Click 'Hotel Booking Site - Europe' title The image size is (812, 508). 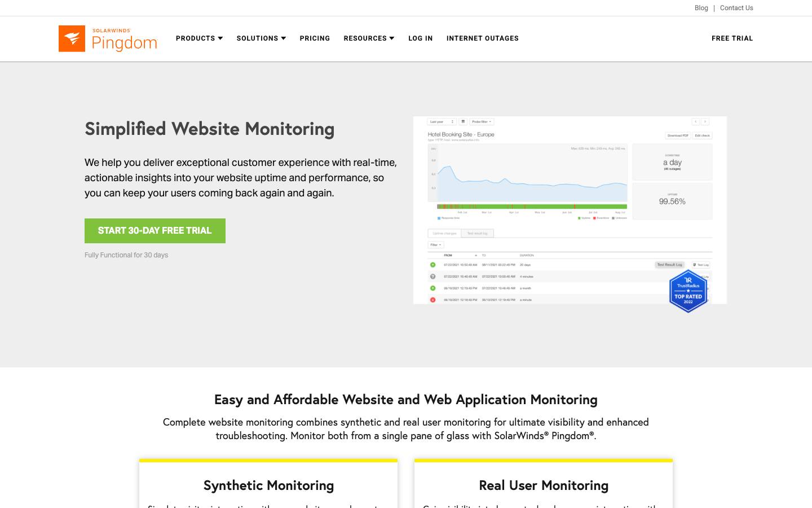coord(461,134)
